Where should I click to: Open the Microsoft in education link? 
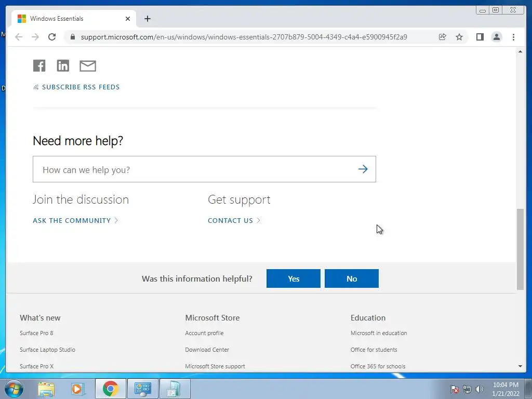379,333
